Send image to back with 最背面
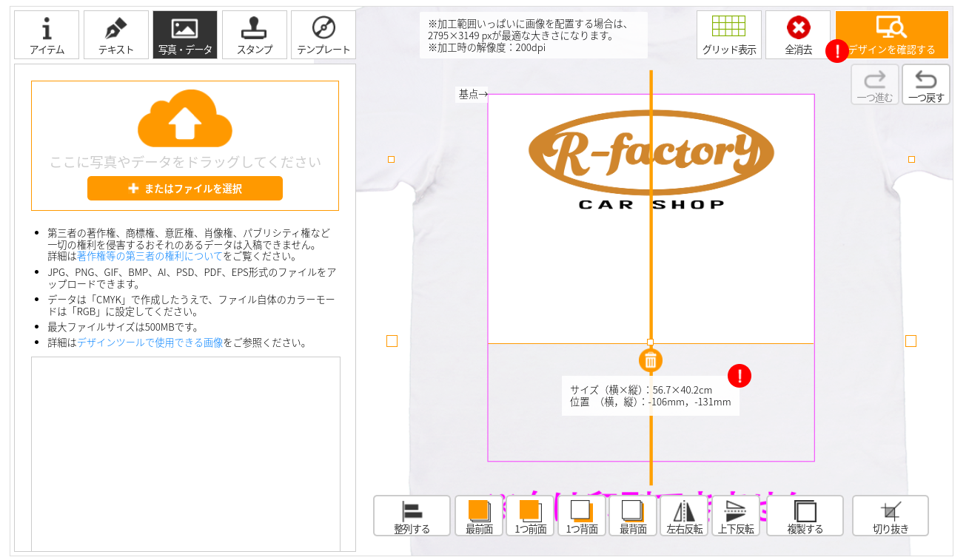 click(633, 516)
